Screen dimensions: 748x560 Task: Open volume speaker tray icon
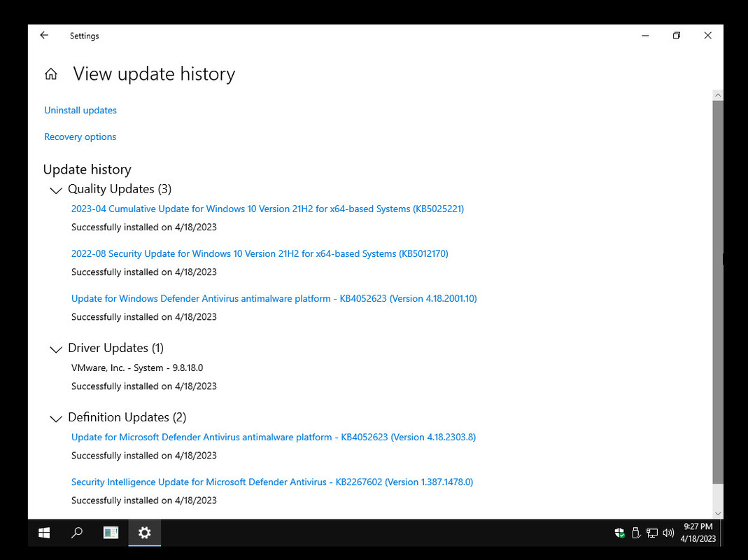[668, 533]
